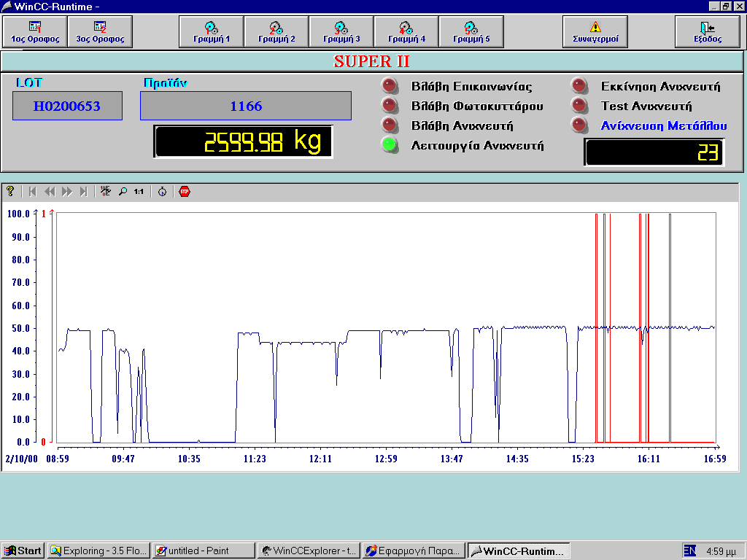Open the Συναγερμοί alarms page
747x560 pixels.
pos(595,32)
